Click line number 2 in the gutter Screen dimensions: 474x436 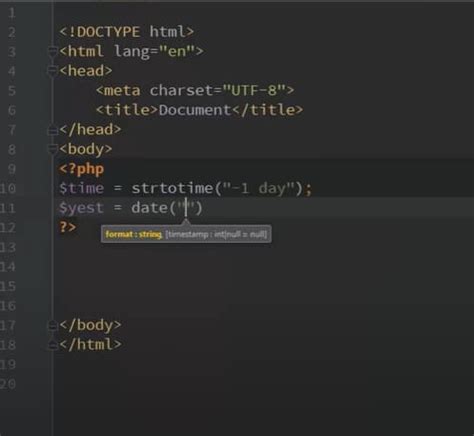click(x=12, y=32)
